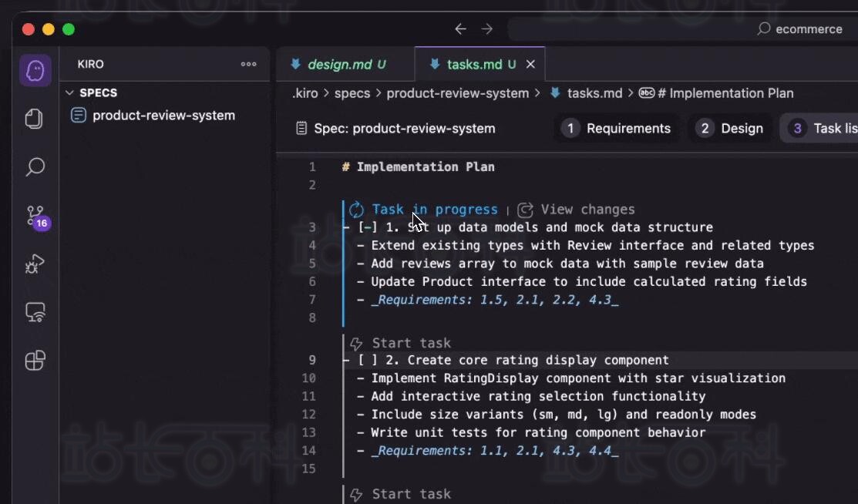Open the Explorer files icon

coord(35,119)
